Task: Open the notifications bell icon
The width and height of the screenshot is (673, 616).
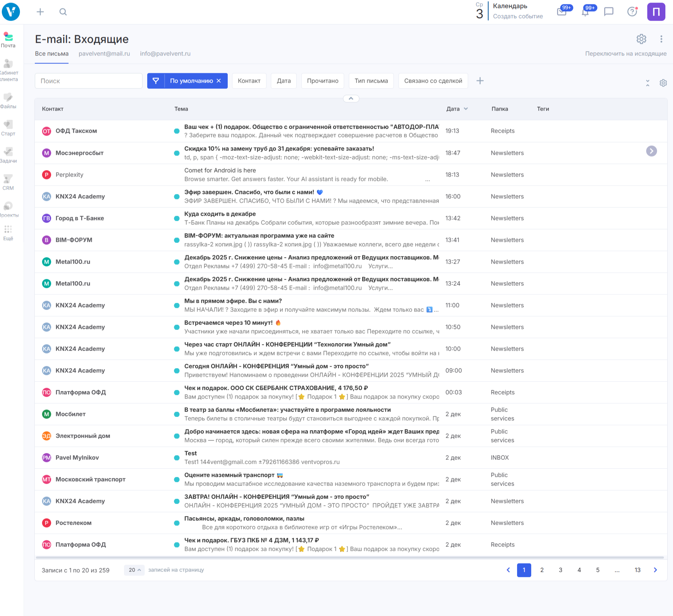Action: (585, 12)
